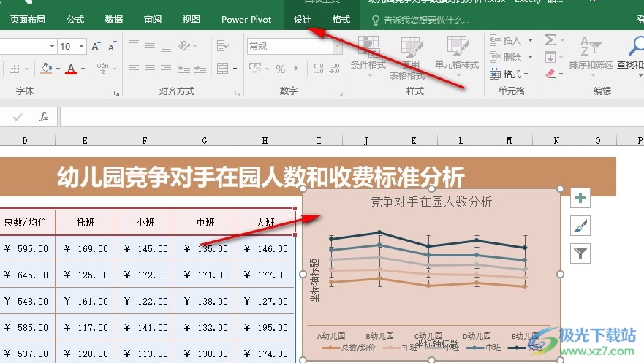Click the fill color paint bucket swatch

pos(46,69)
